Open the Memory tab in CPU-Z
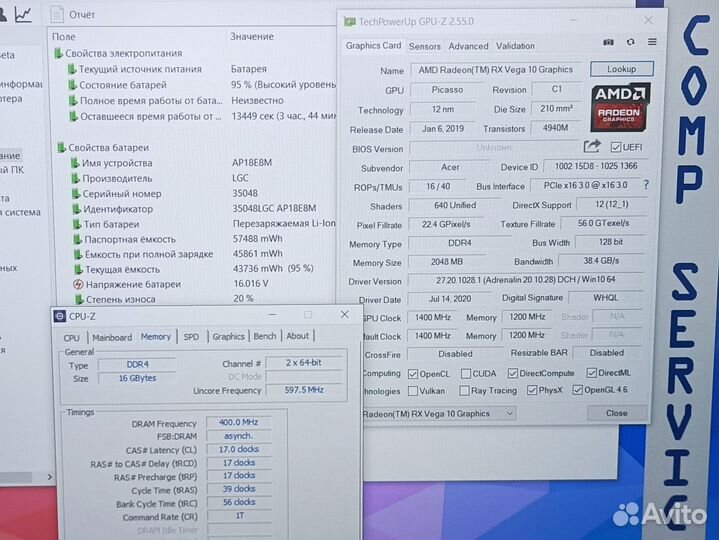The height and width of the screenshot is (540, 719). point(156,337)
